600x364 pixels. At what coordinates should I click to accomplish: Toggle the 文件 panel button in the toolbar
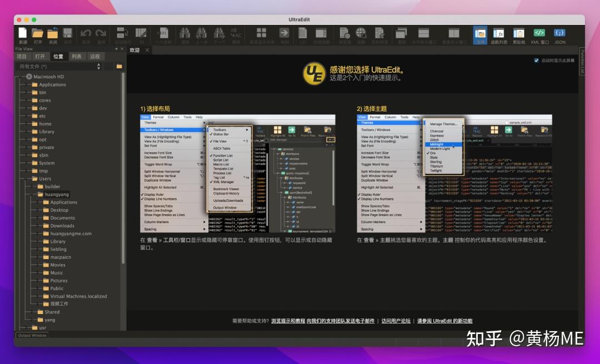tap(479, 33)
